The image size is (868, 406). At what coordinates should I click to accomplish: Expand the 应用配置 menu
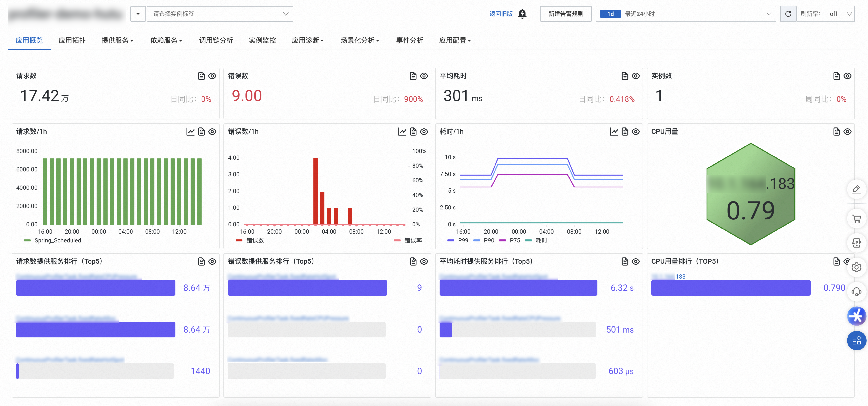click(455, 40)
